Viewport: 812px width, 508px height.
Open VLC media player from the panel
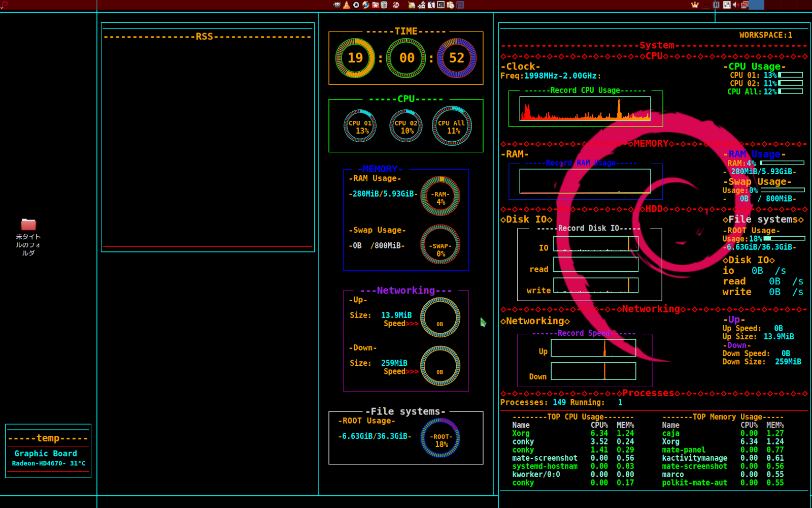point(347,4)
